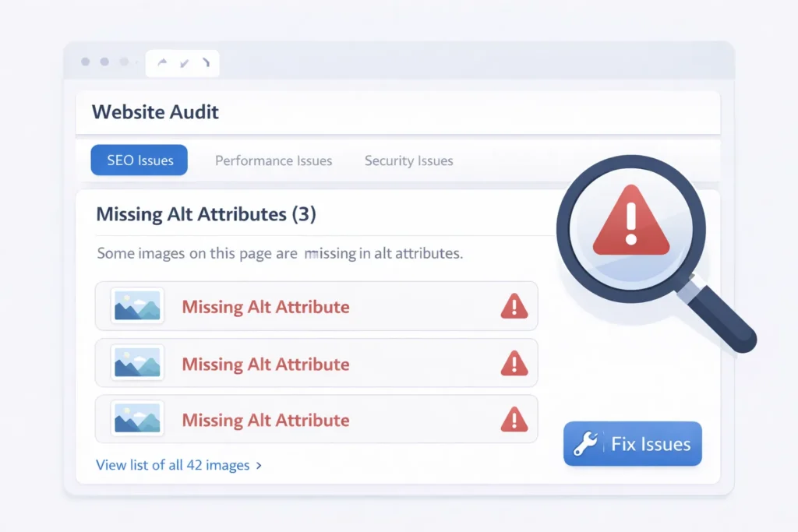Open the second image thumbnail in the list
Image resolution: width=798 pixels, height=532 pixels.
point(137,363)
